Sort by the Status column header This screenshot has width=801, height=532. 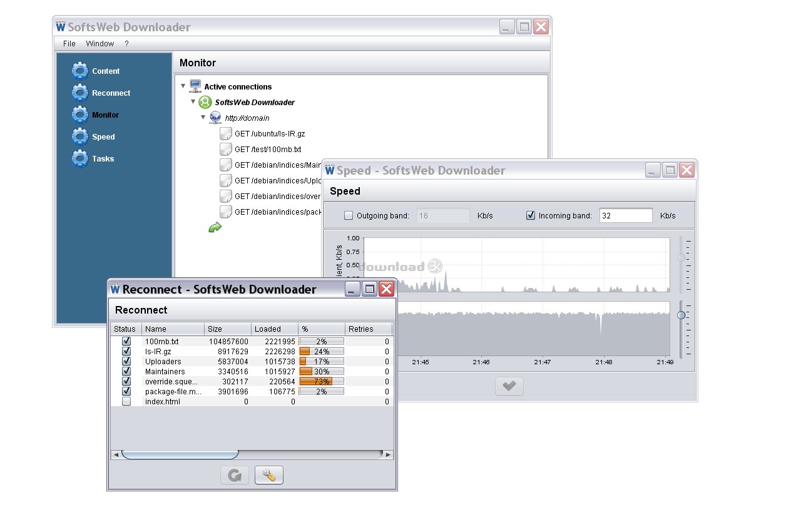[126, 329]
